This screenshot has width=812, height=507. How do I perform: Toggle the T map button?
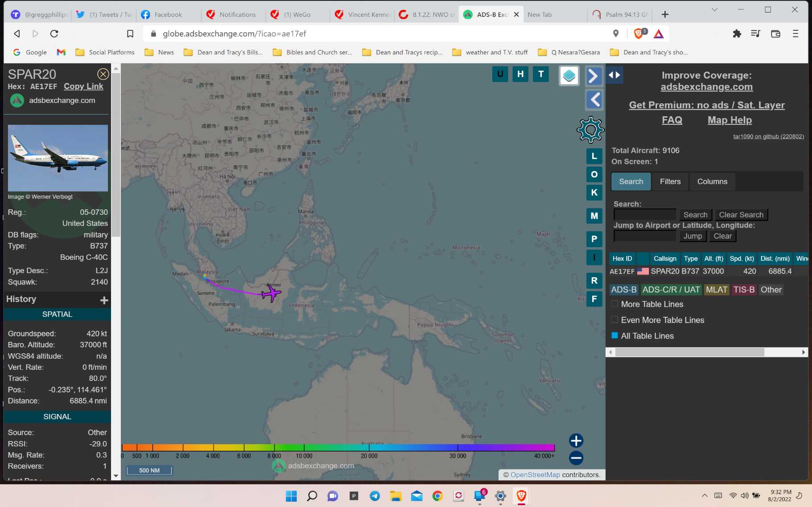pos(541,74)
